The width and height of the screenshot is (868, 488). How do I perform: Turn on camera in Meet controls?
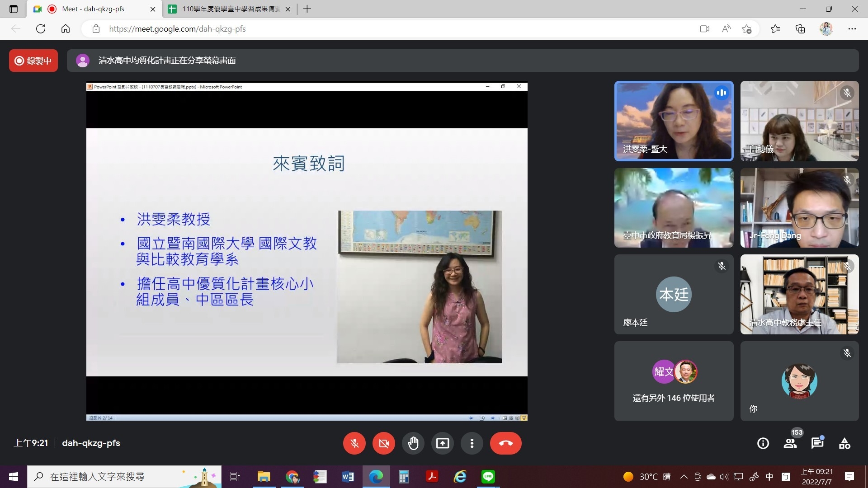[x=383, y=443]
